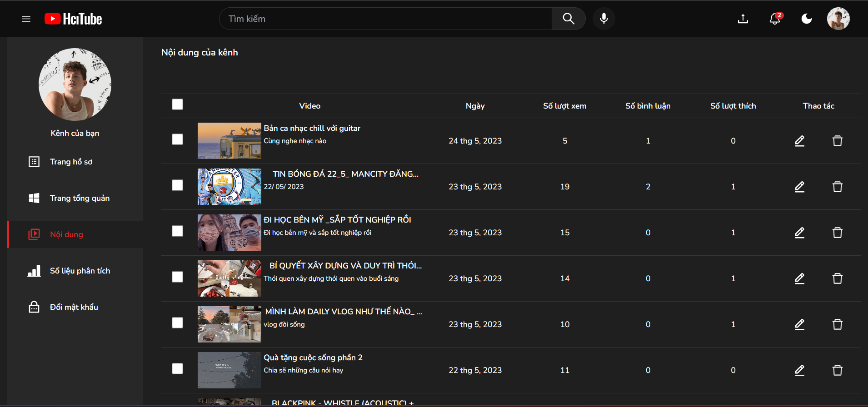Delete Bản ca nhạc chill với guitar video

pyautogui.click(x=838, y=141)
